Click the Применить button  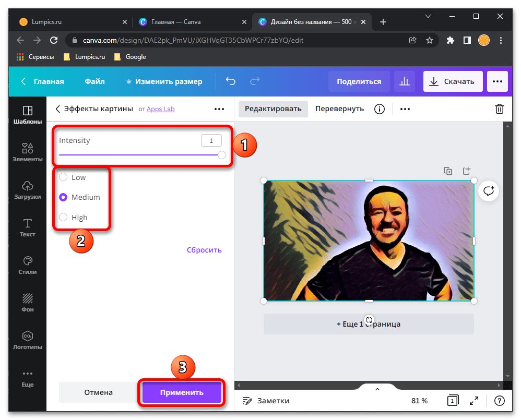click(182, 392)
